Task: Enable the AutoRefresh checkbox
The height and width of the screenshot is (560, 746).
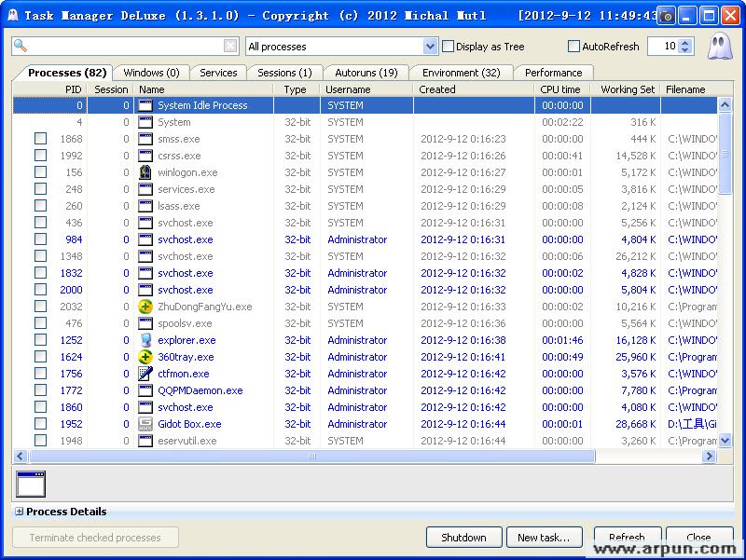Action: tap(575, 46)
